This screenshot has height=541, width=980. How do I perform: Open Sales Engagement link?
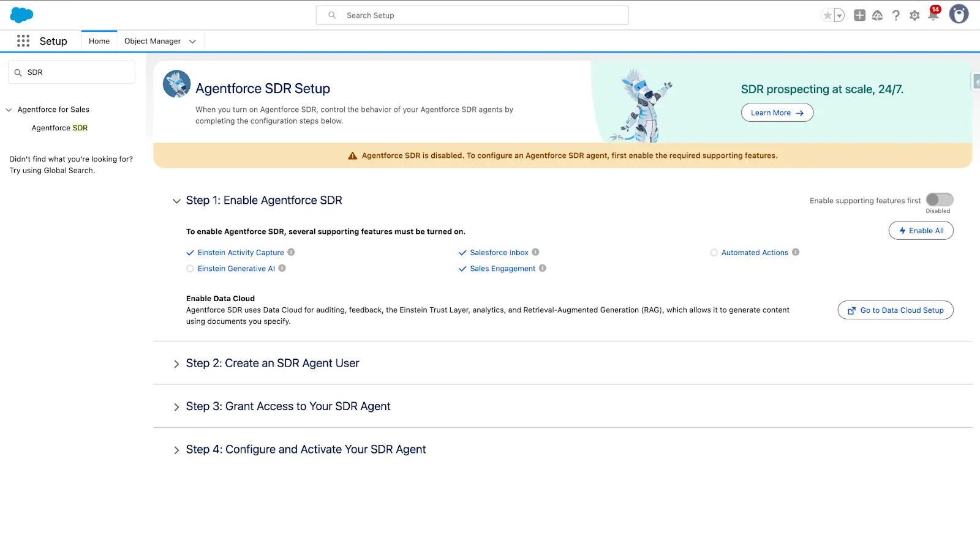[503, 269]
